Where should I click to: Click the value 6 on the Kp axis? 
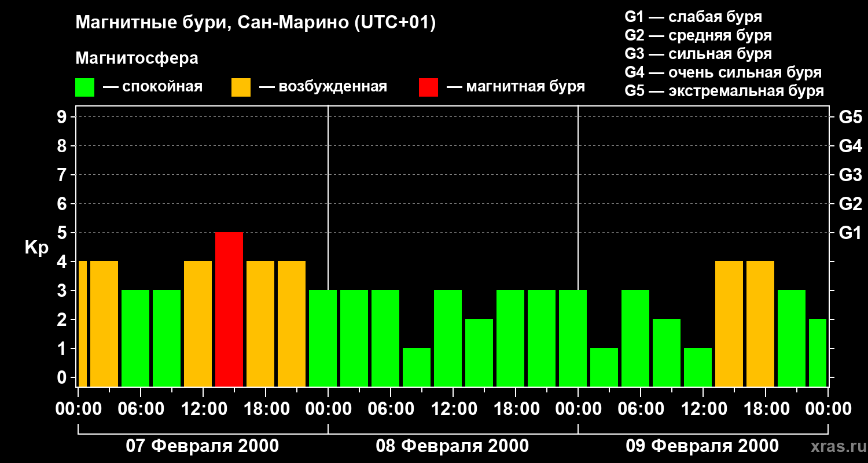pyautogui.click(x=63, y=204)
